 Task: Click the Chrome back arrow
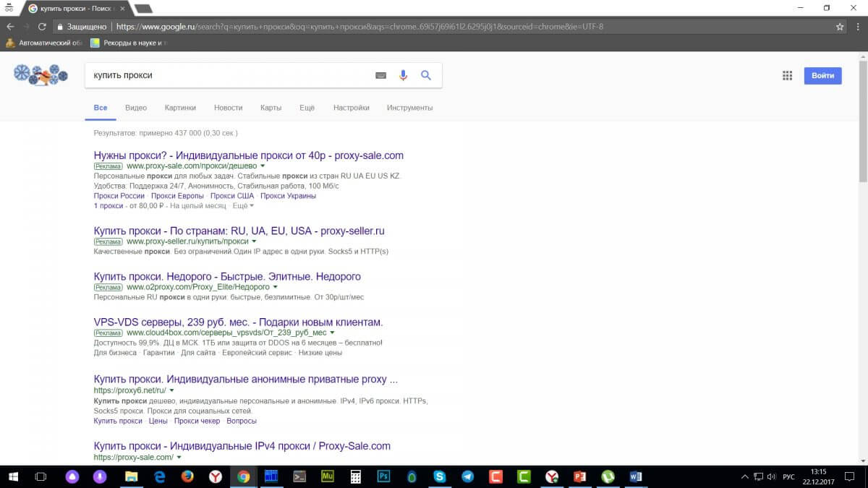point(9,27)
